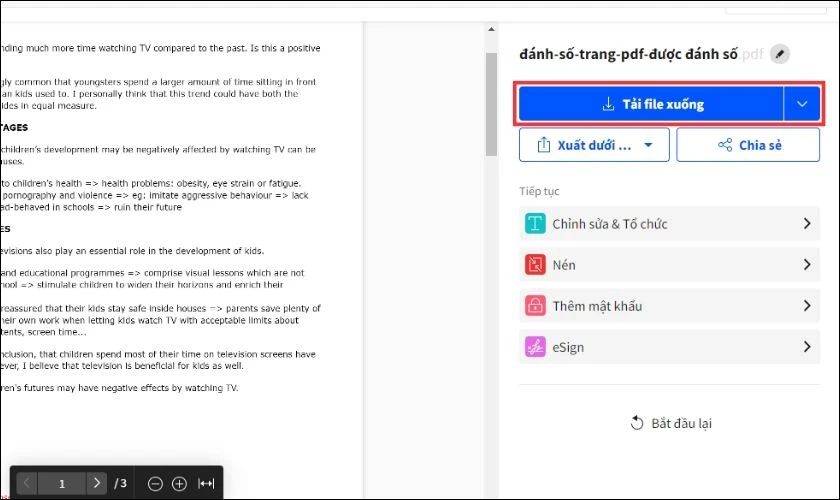The height and width of the screenshot is (500, 840).
Task: Click the preview scrollbar up arrow
Action: point(491,29)
